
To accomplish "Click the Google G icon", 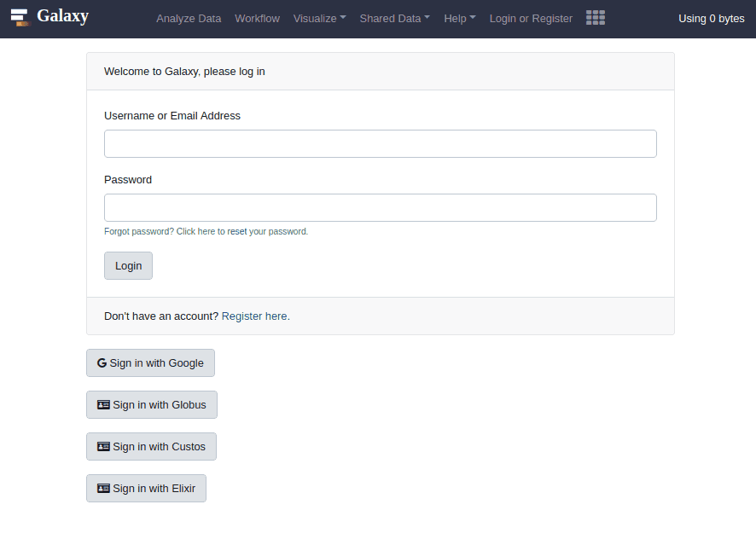I will pyautogui.click(x=102, y=363).
